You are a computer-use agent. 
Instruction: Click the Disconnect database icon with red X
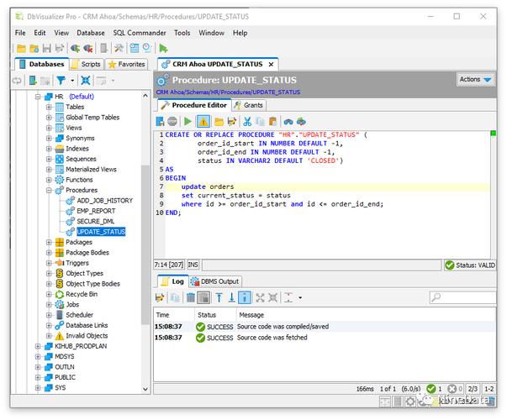88,49
